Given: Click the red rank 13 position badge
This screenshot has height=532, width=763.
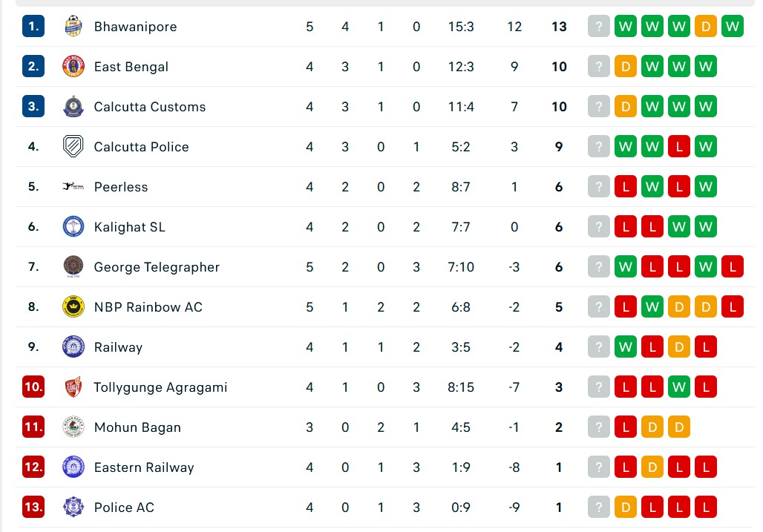Looking at the screenshot, I should pyautogui.click(x=33, y=508).
